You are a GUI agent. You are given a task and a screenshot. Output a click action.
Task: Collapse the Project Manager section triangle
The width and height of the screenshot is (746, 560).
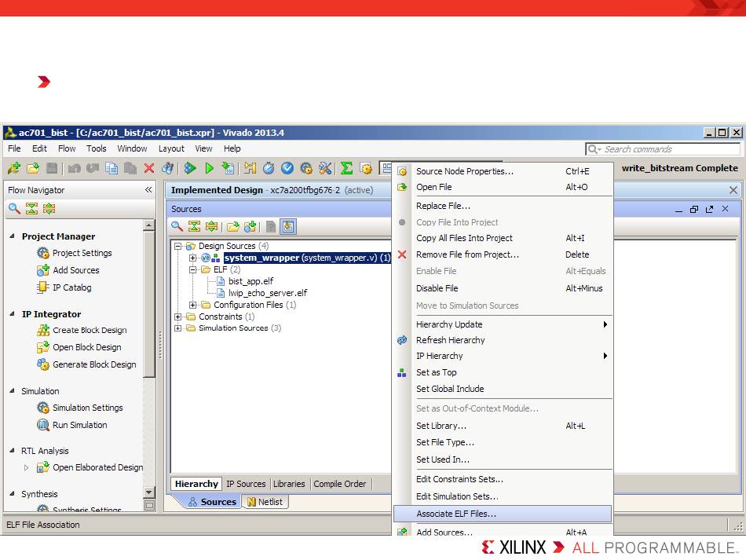[12, 236]
